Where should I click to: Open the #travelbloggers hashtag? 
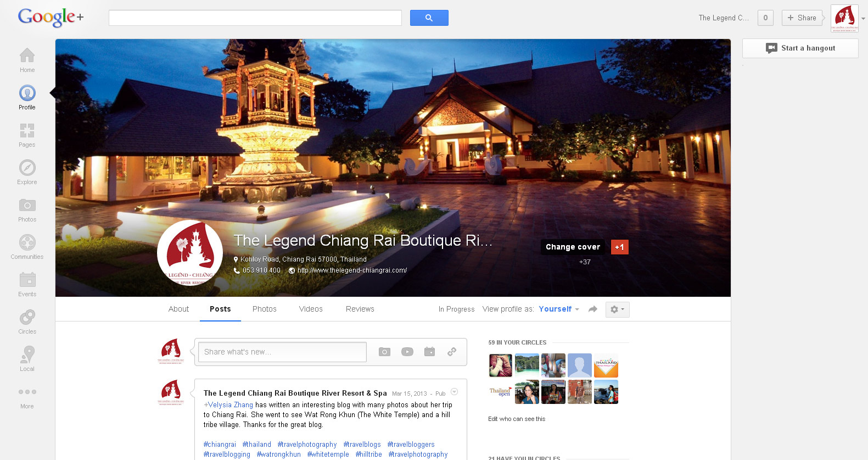click(411, 445)
